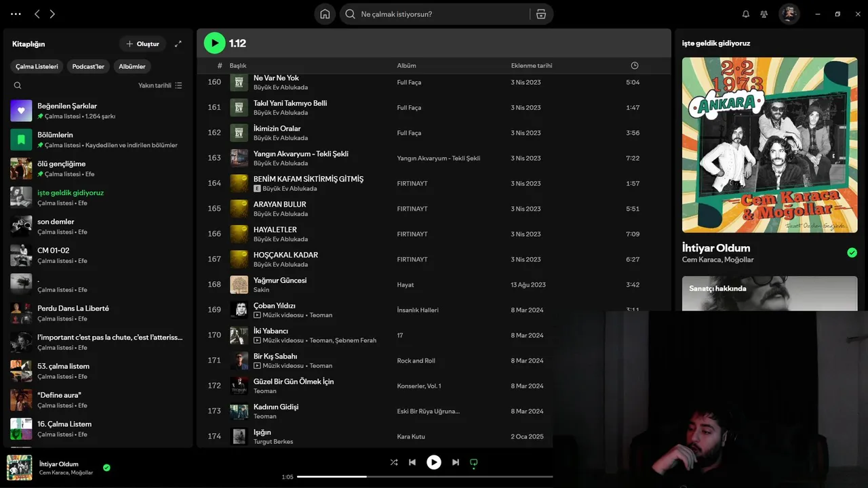Click the main play/pause button
Viewport: 868px width, 488px height.
pos(434,462)
